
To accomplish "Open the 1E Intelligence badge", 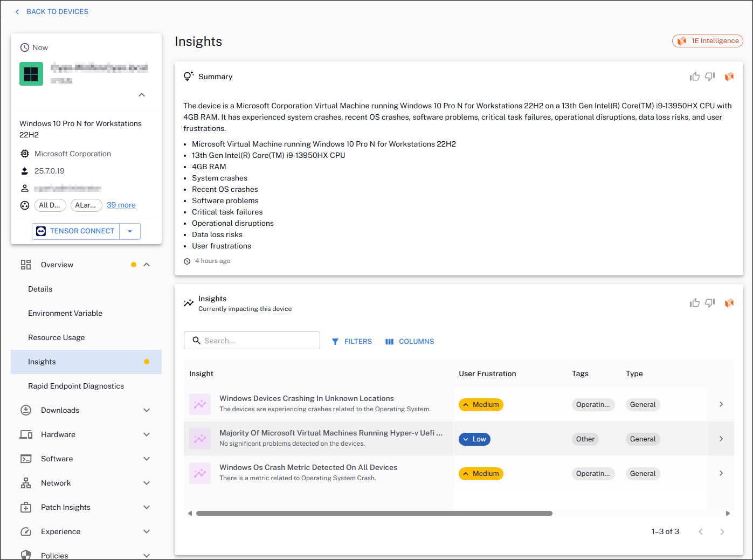I will click(708, 41).
